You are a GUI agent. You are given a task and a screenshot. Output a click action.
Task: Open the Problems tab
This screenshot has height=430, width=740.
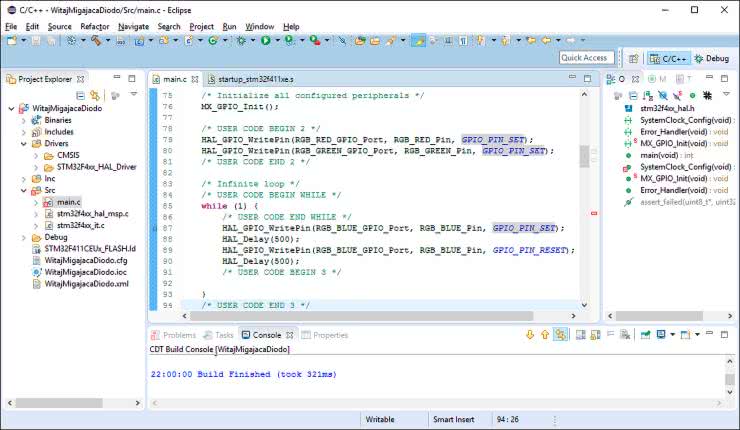(178, 335)
